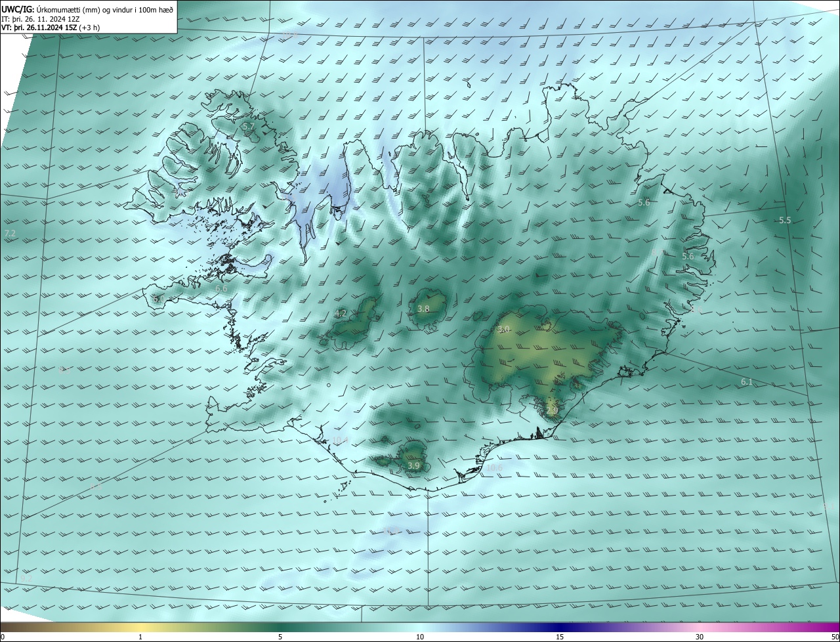Click the 5.5 value label
Viewport: 840px width, 642px height.
click(785, 221)
